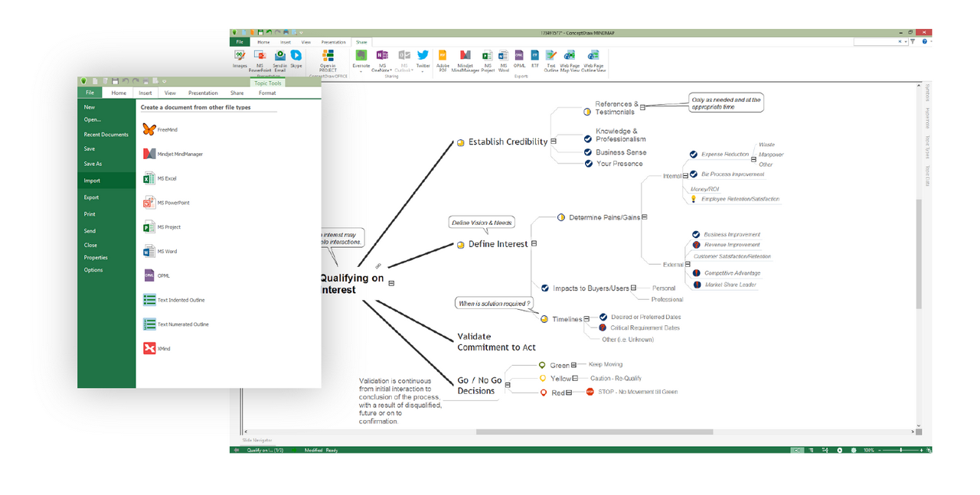Click MS PowerPoint presentation icon in Share ribbon
Image resolution: width=980 pixels, height=495 pixels.
click(x=260, y=56)
